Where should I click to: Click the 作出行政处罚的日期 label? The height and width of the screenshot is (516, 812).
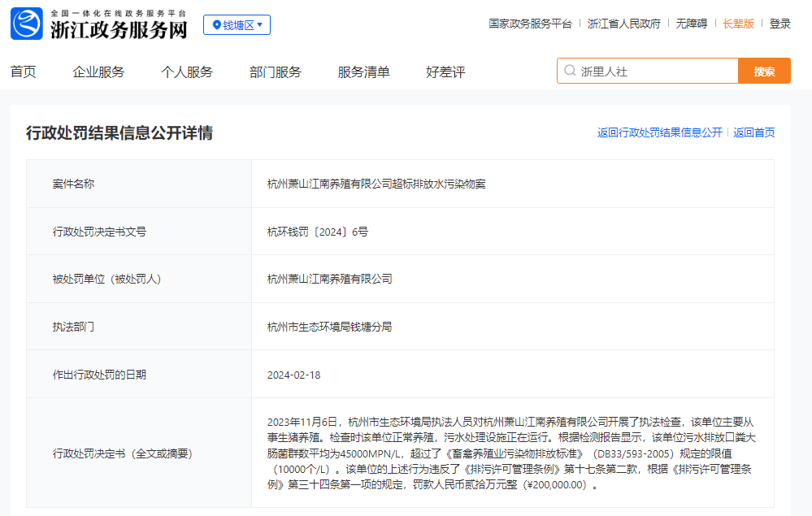99,375
